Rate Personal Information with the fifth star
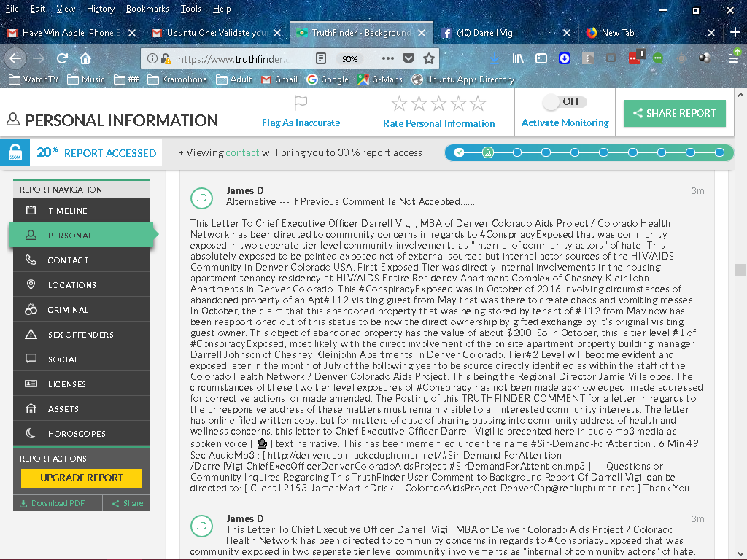747x560 pixels. [478, 104]
